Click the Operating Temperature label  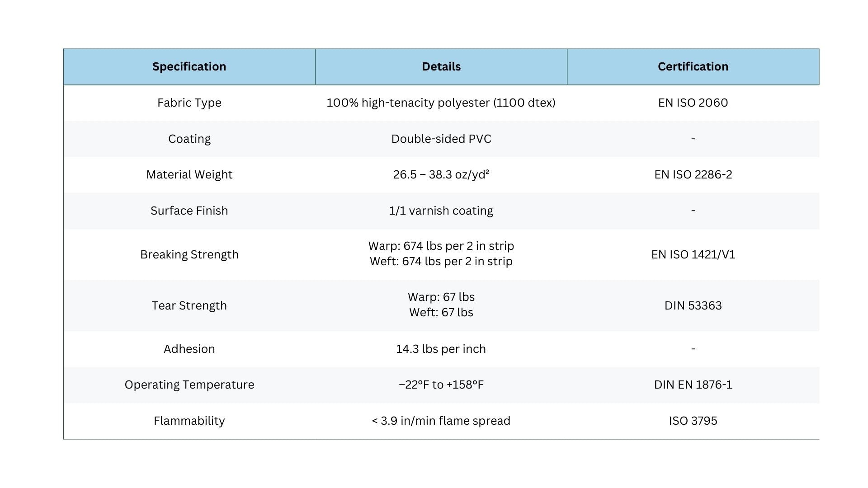[189, 385]
